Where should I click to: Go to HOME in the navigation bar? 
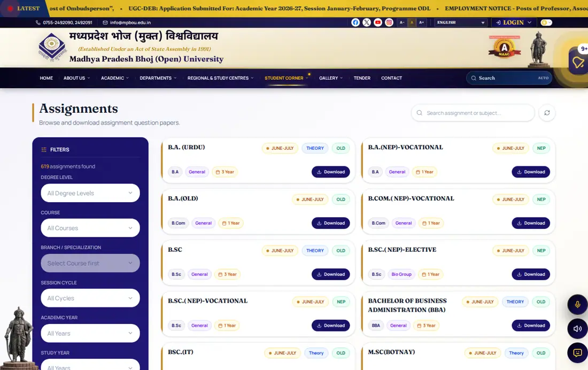46,78
